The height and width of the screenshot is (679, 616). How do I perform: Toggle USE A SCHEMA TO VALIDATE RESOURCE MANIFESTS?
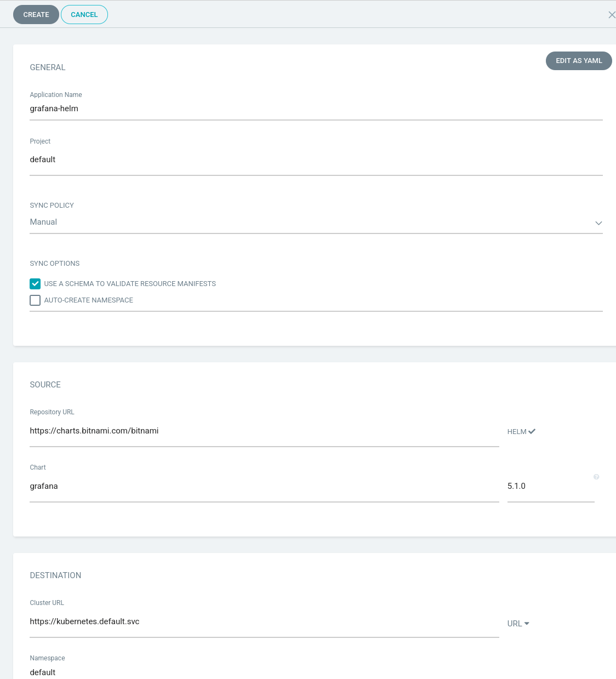35,284
